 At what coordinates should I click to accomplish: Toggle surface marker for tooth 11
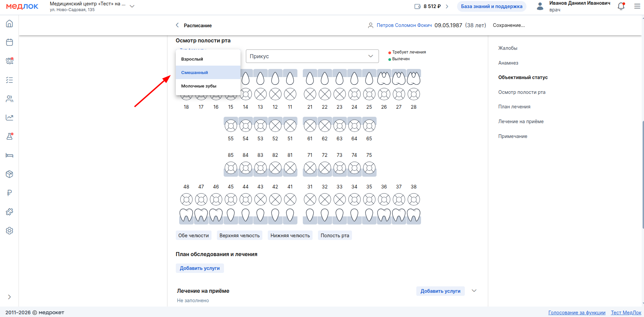point(290,94)
